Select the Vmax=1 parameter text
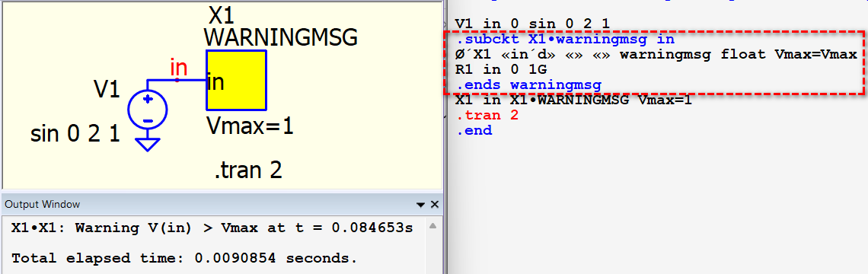 click(250, 126)
